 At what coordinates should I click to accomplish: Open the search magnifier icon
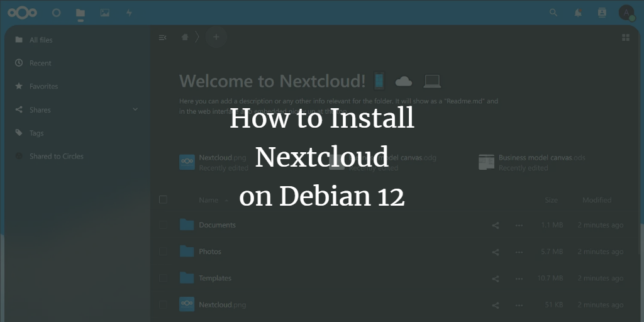pyautogui.click(x=553, y=13)
